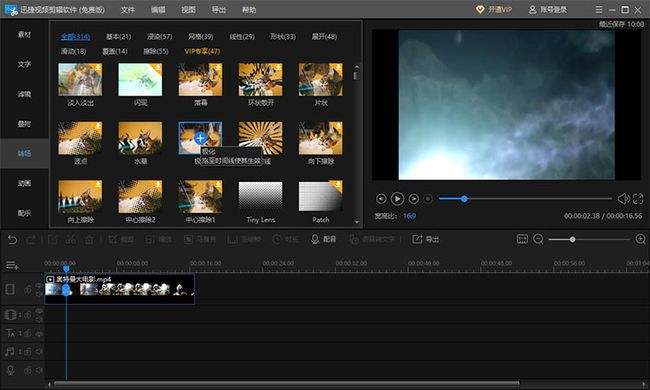
Task: Open 账号登录 account login
Action: tap(548, 9)
